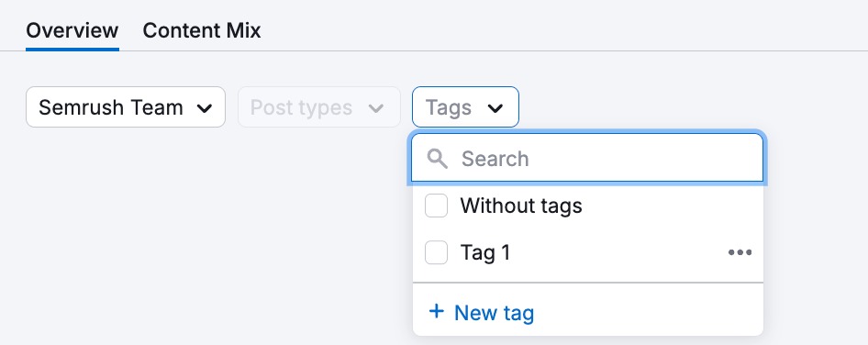Collapse the Tags filter dropdown
The image size is (868, 345).
(x=465, y=106)
